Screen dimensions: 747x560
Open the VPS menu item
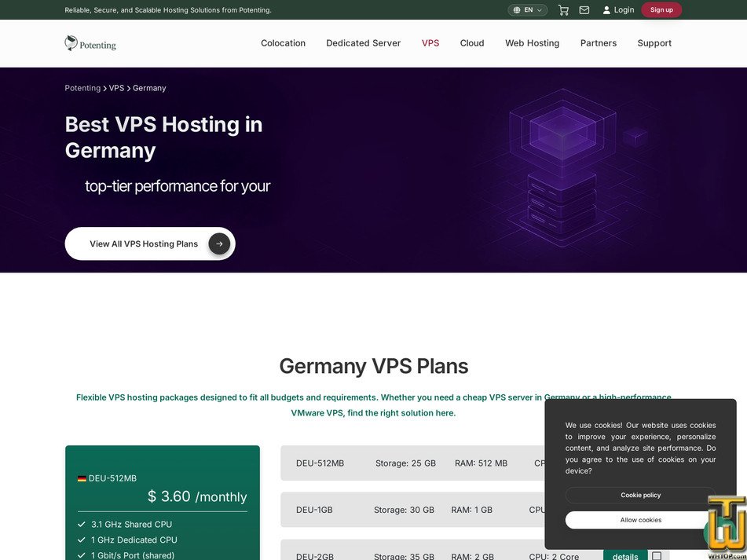click(x=430, y=43)
